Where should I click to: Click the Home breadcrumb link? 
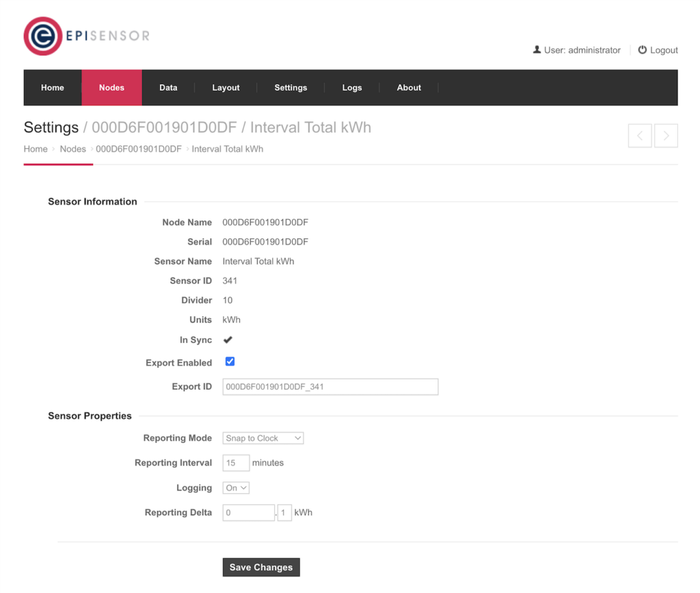(36, 149)
